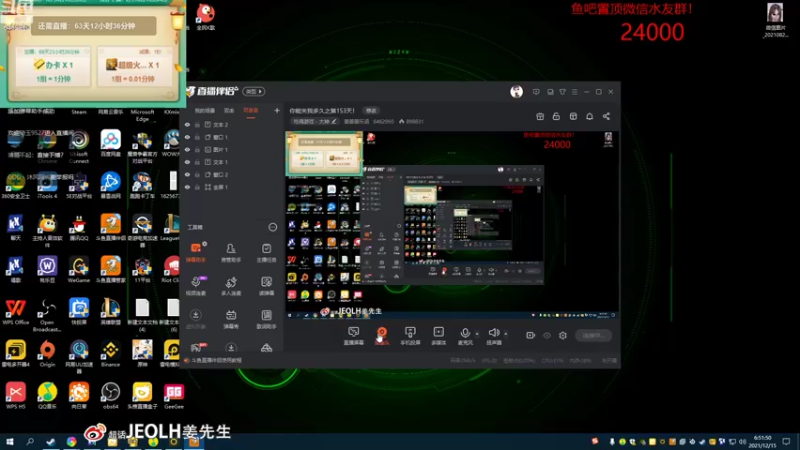Toggle visibility of 文本 2 source

pyautogui.click(x=187, y=124)
